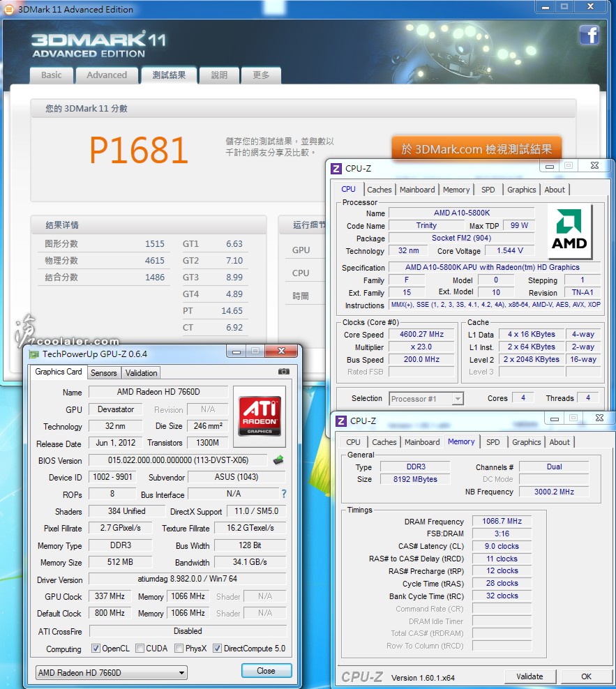Take a GPU-Z screenshot with the camera icon
The width and height of the screenshot is (616, 689).
point(284,372)
